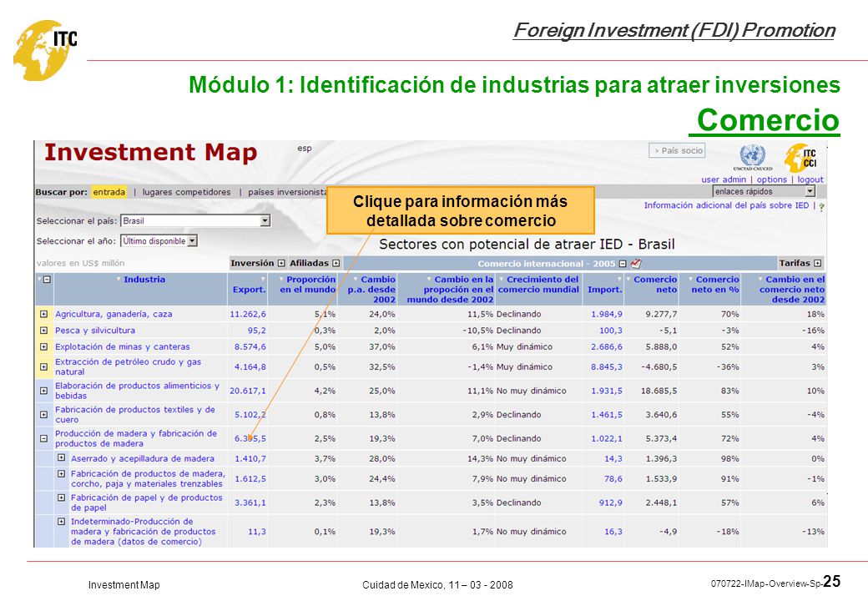Sort by the Import. column header

point(604,290)
